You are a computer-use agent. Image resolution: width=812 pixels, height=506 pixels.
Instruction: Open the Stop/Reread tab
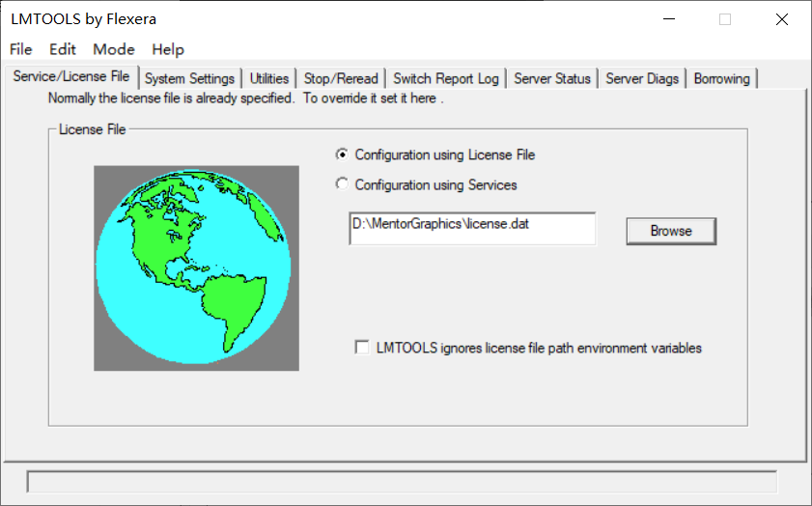click(x=341, y=79)
